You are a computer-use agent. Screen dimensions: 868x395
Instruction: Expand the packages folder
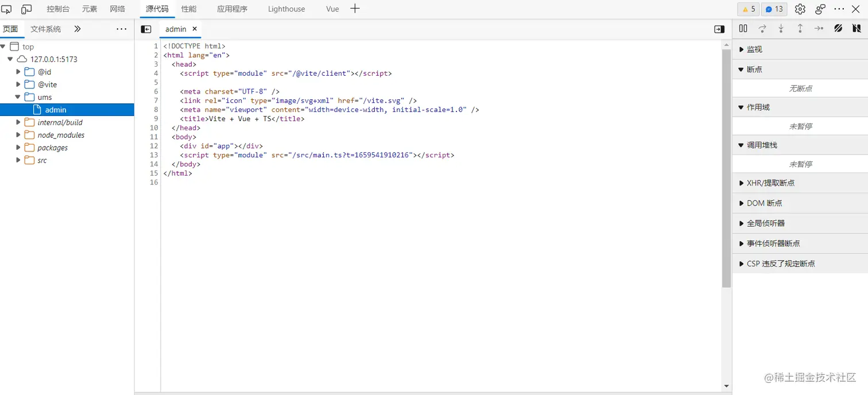(18, 148)
